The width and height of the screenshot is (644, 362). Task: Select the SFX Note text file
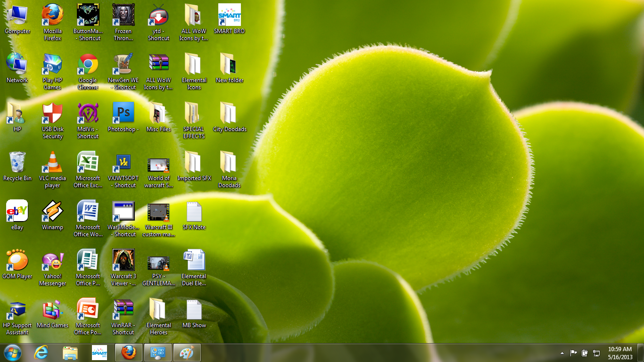pos(194,215)
